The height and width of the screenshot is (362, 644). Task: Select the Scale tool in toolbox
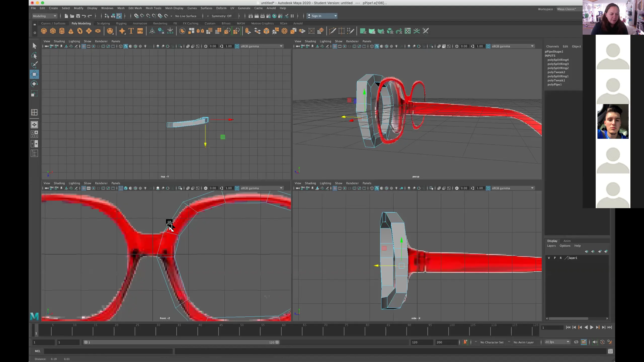(x=34, y=94)
